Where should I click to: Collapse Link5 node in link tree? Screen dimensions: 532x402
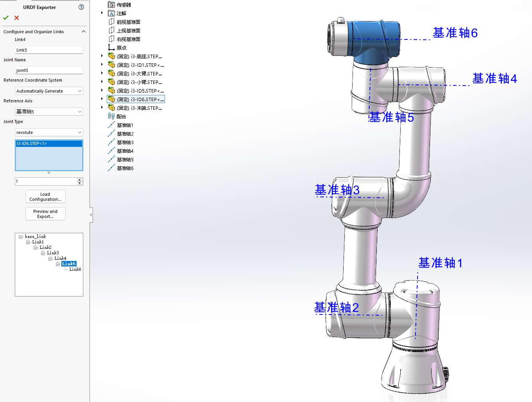57,264
